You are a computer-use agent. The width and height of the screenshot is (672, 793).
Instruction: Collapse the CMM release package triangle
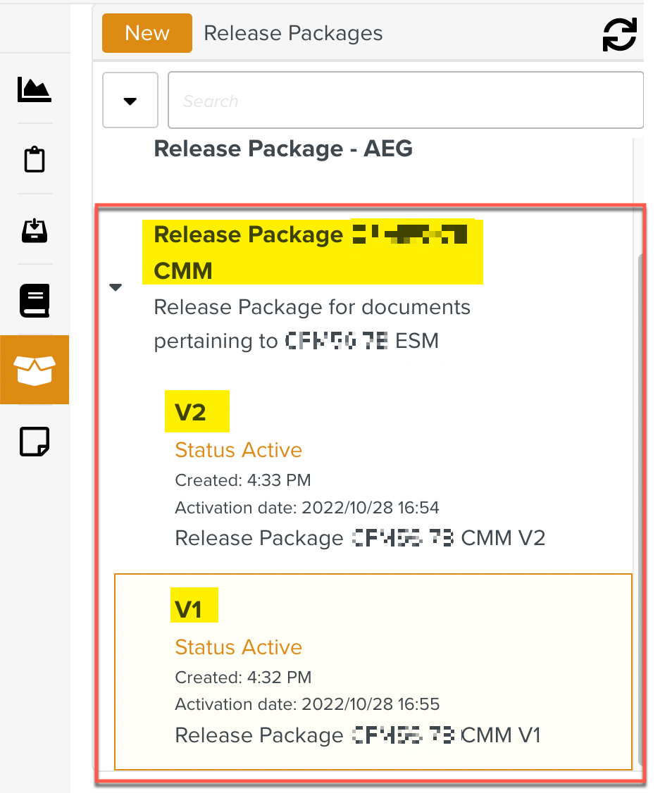pyautogui.click(x=116, y=287)
